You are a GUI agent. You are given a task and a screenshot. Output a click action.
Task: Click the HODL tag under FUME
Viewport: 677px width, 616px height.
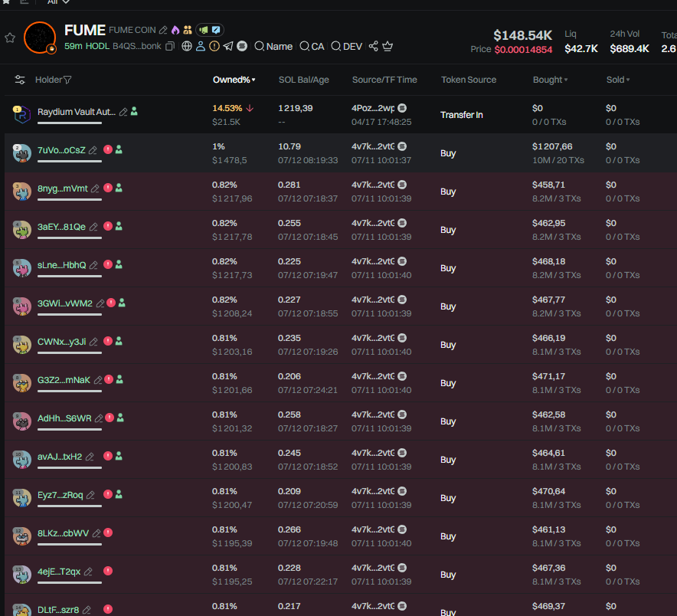[97, 46]
